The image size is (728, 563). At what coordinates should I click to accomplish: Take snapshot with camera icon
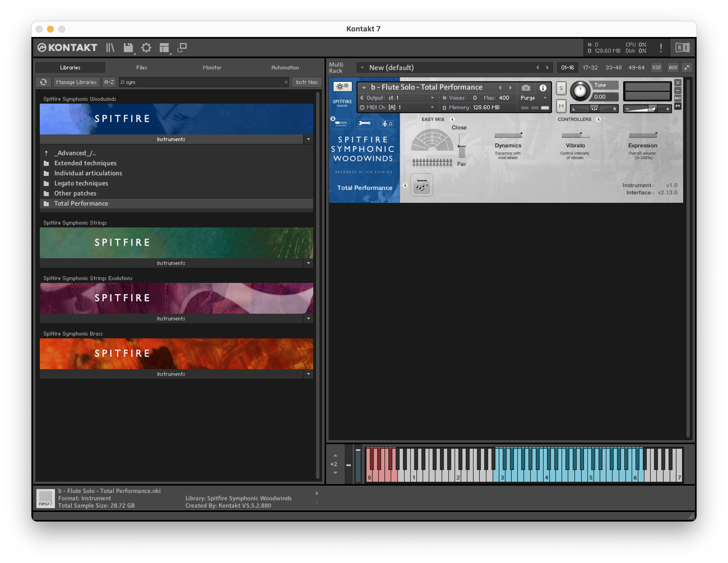526,88
